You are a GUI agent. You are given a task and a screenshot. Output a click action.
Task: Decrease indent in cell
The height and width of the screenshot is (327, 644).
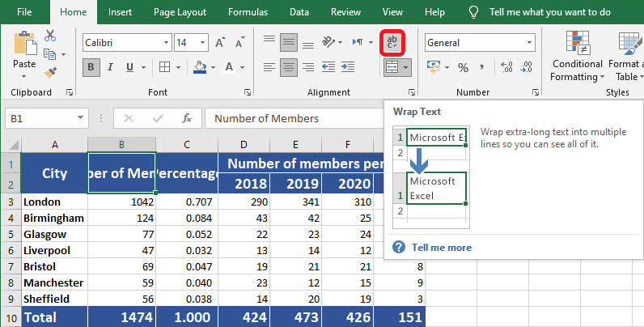point(328,67)
